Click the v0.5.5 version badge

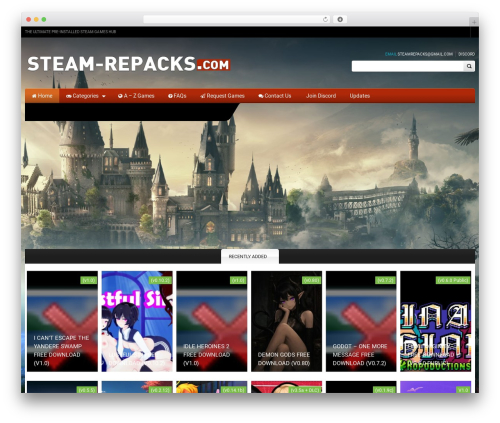coord(87,390)
